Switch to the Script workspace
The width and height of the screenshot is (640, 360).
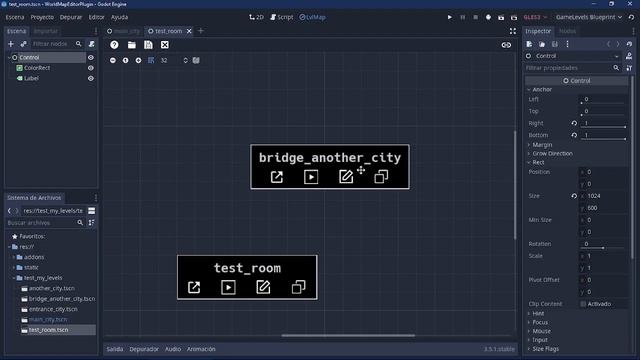tap(281, 17)
